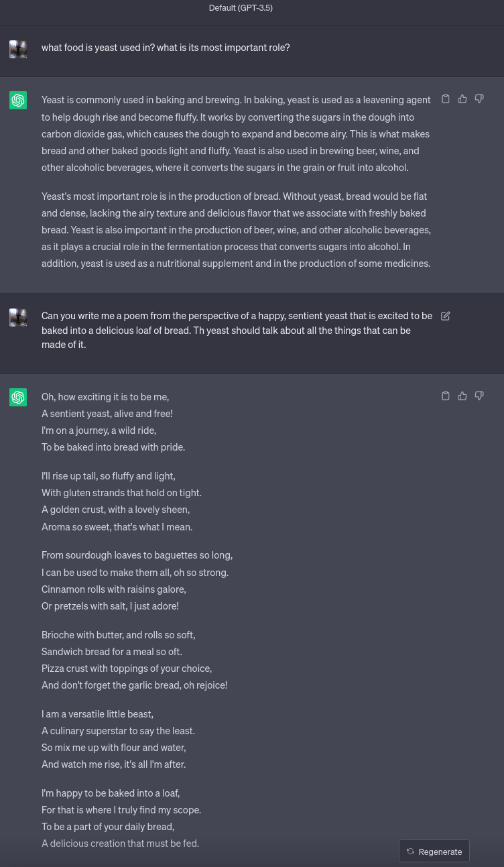The image size is (504, 867).
Task: Click user avatar next to first question
Action: pos(18,49)
